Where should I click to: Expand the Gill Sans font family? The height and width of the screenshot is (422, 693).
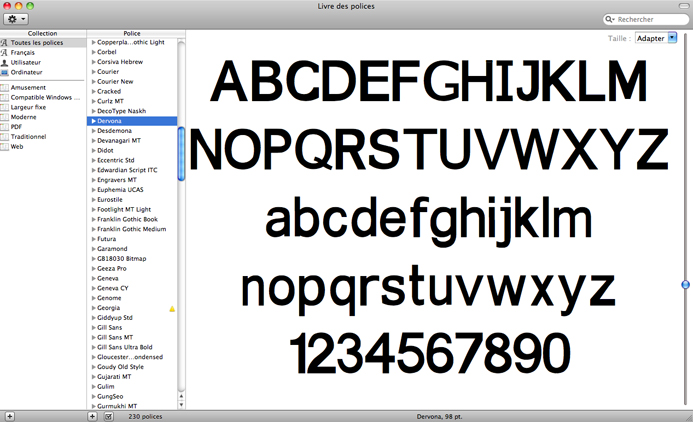(x=94, y=327)
